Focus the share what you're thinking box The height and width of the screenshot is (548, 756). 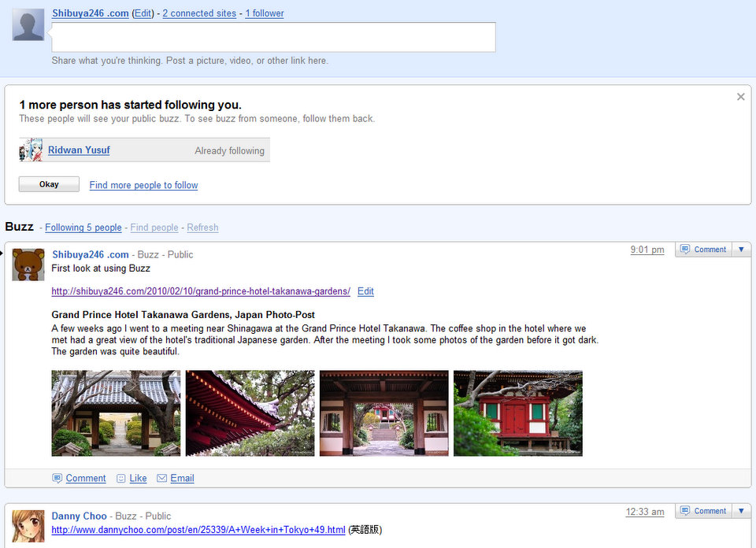pos(273,37)
